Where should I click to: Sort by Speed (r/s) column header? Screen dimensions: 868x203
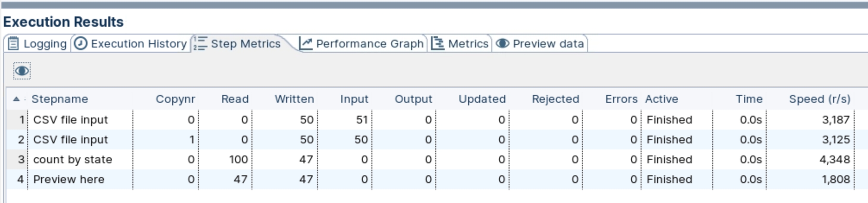(819, 99)
